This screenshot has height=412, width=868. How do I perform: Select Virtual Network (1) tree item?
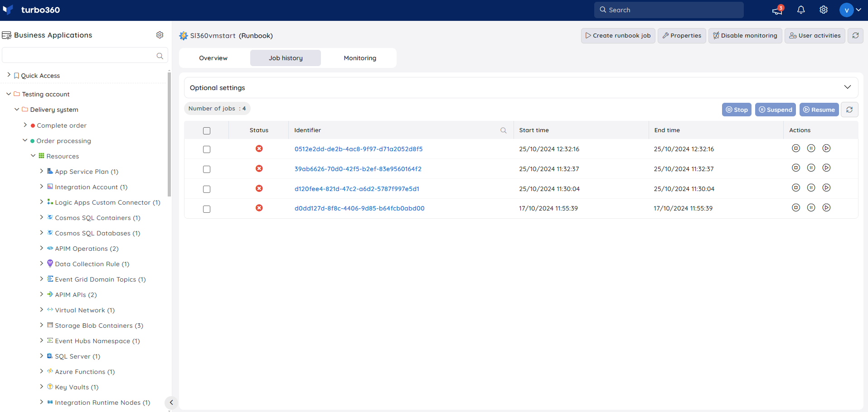tap(85, 310)
